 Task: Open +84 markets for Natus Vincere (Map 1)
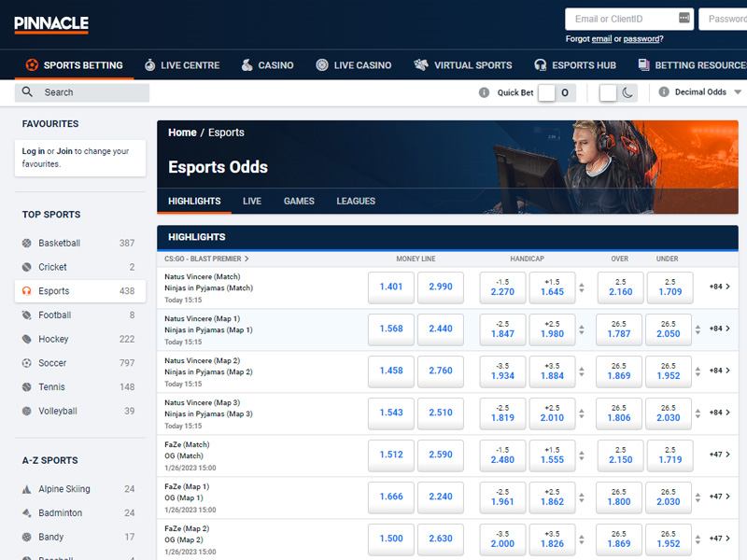(720, 329)
